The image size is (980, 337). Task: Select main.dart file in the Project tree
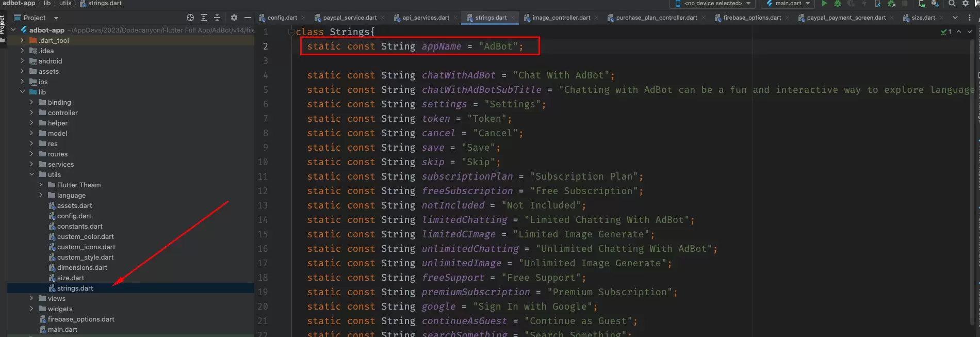63,329
